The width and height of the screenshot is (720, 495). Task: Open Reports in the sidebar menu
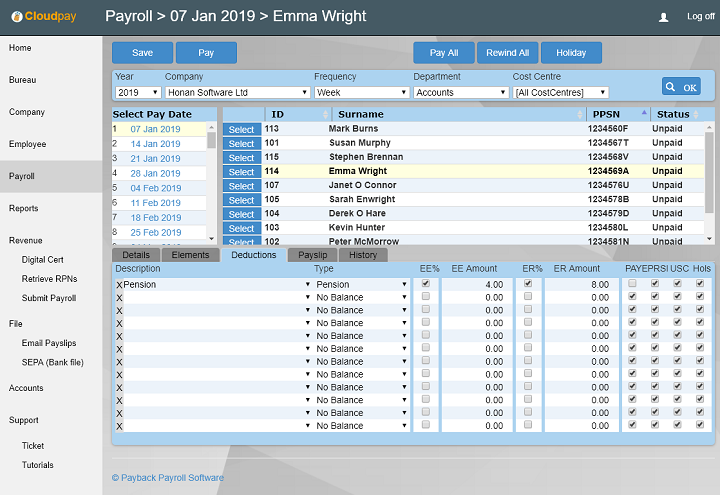pos(24,209)
